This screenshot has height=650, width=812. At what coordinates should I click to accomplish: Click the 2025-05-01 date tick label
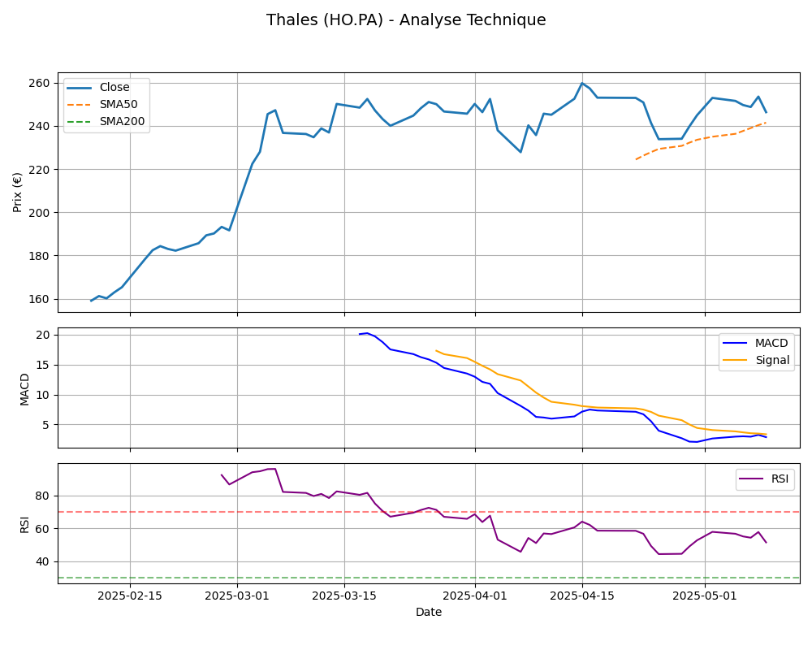[705, 596]
